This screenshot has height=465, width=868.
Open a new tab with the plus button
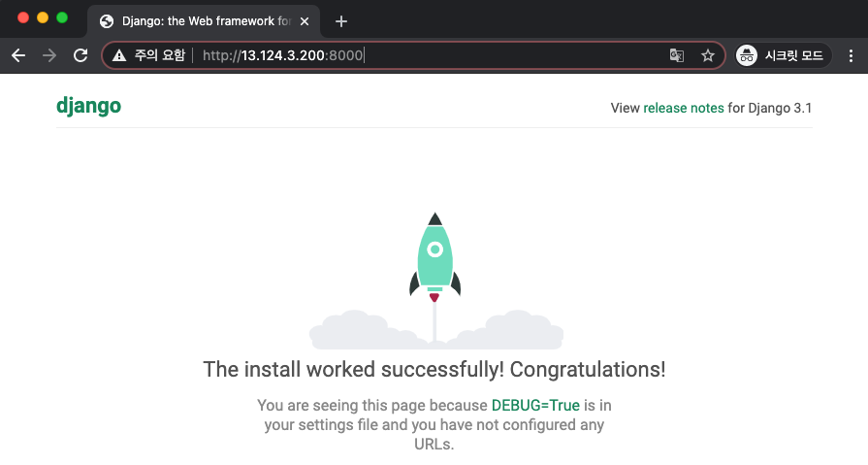[x=341, y=21]
